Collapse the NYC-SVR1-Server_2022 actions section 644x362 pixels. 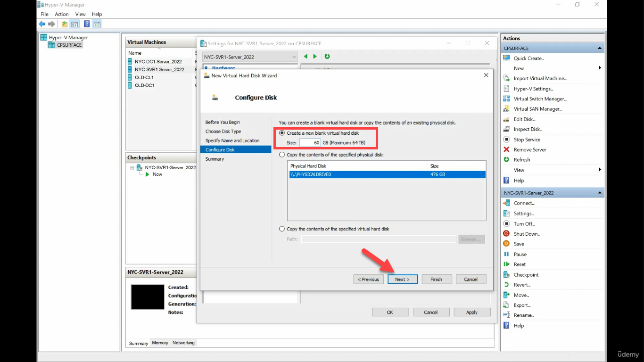[600, 193]
